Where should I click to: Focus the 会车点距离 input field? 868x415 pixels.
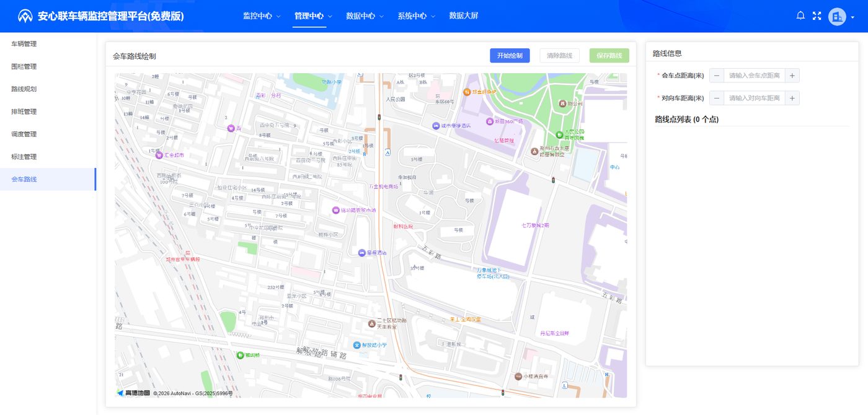pos(755,76)
